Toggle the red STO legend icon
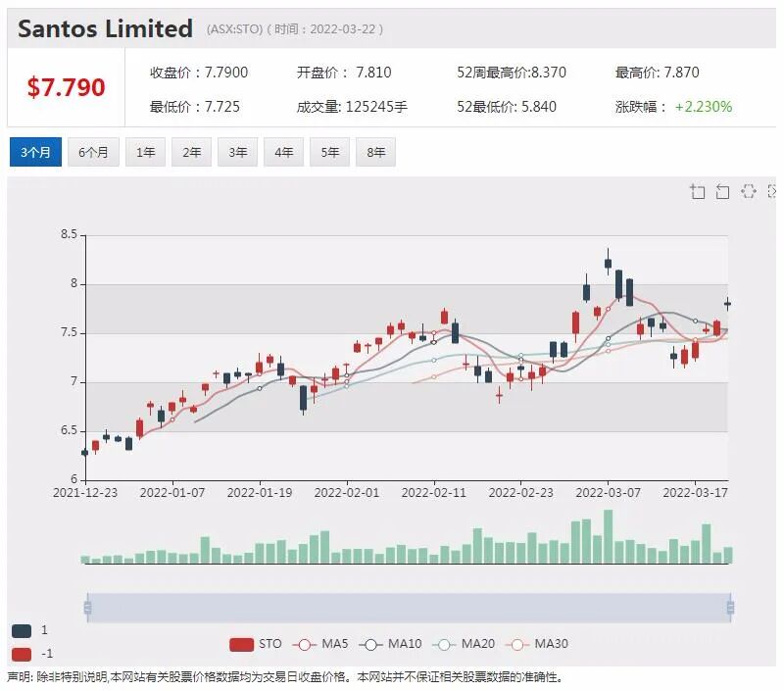 tap(241, 644)
